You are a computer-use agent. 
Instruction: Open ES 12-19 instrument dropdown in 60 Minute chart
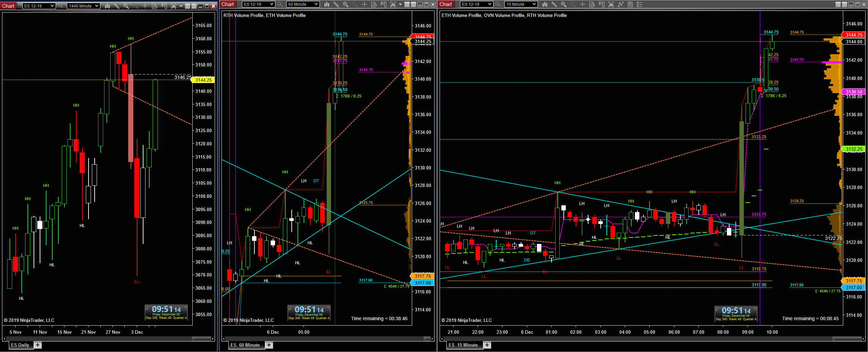258,4
